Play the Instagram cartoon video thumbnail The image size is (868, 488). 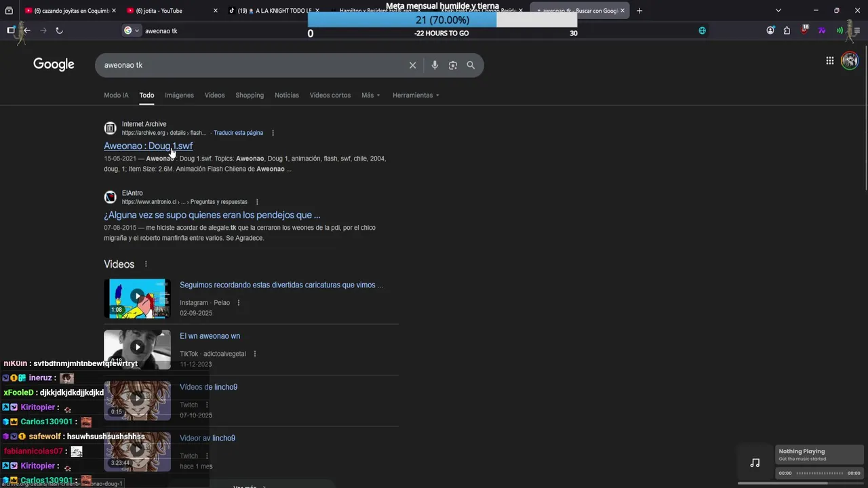tap(137, 298)
